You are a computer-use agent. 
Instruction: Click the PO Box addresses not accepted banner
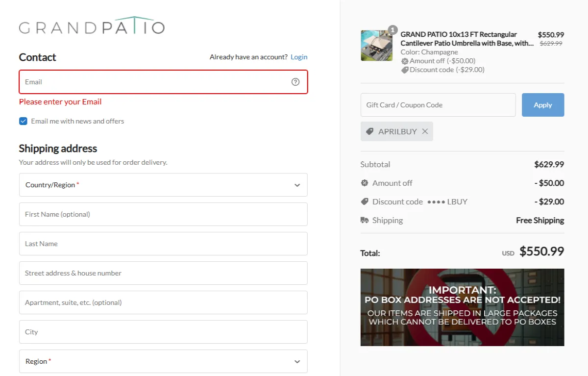(462, 307)
